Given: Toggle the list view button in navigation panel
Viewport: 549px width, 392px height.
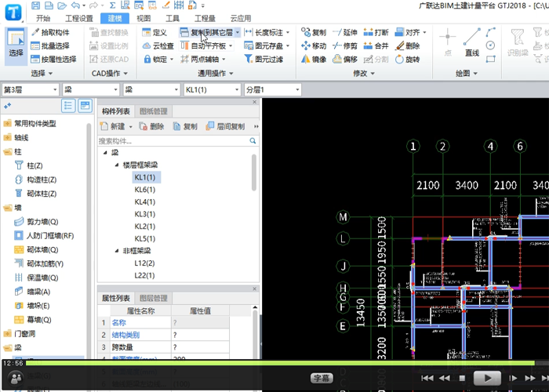Looking at the screenshot, I should pos(69,106).
